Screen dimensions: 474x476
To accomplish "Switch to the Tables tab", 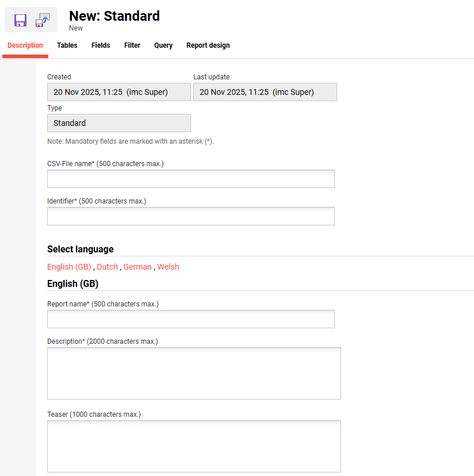I will [67, 45].
